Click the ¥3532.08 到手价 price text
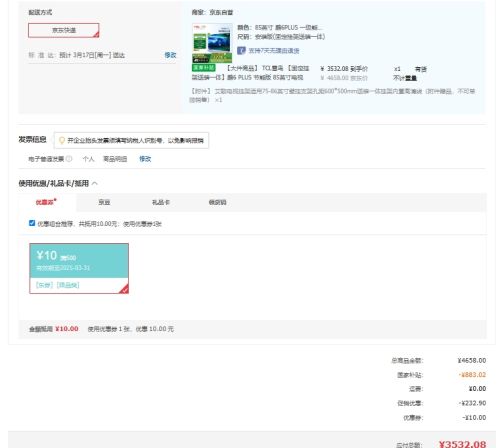Screen dimensions: 500x448 pyautogui.click(x=344, y=69)
